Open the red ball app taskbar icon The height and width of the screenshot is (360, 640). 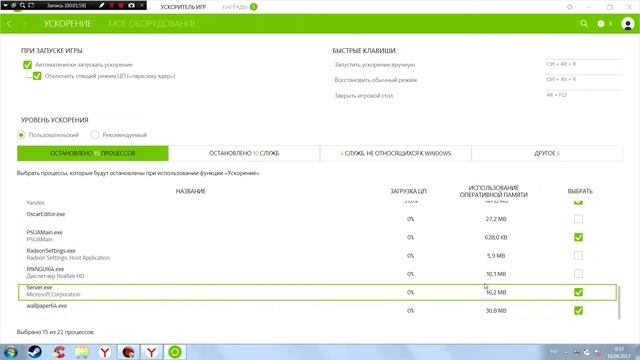[x=129, y=352]
